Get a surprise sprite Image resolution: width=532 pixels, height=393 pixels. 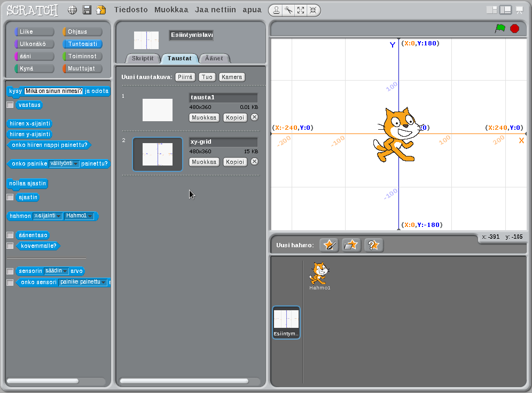click(x=373, y=245)
